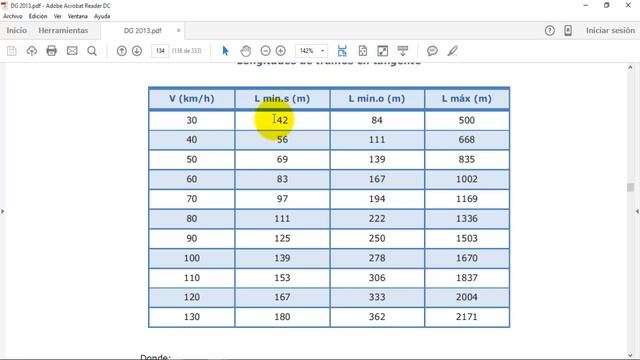Click cell value 69
The width and height of the screenshot is (640, 360).
coord(282,160)
